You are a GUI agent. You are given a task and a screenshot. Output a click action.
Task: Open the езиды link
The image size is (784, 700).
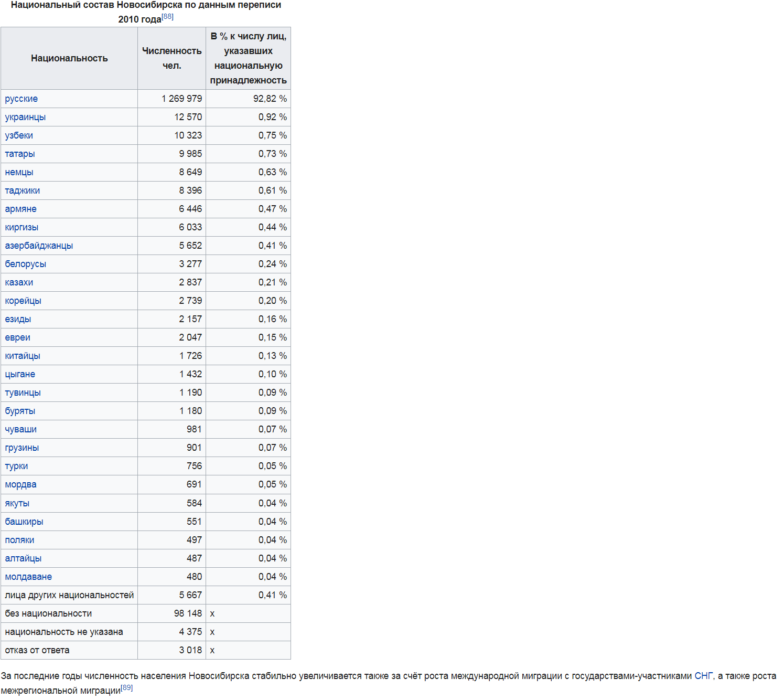[x=18, y=319]
